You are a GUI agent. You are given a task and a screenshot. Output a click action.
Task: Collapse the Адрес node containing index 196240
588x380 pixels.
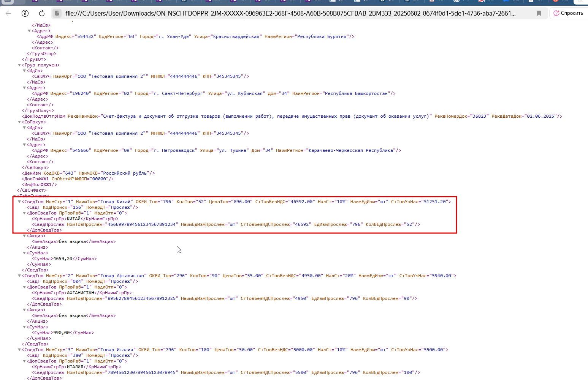(x=24, y=88)
